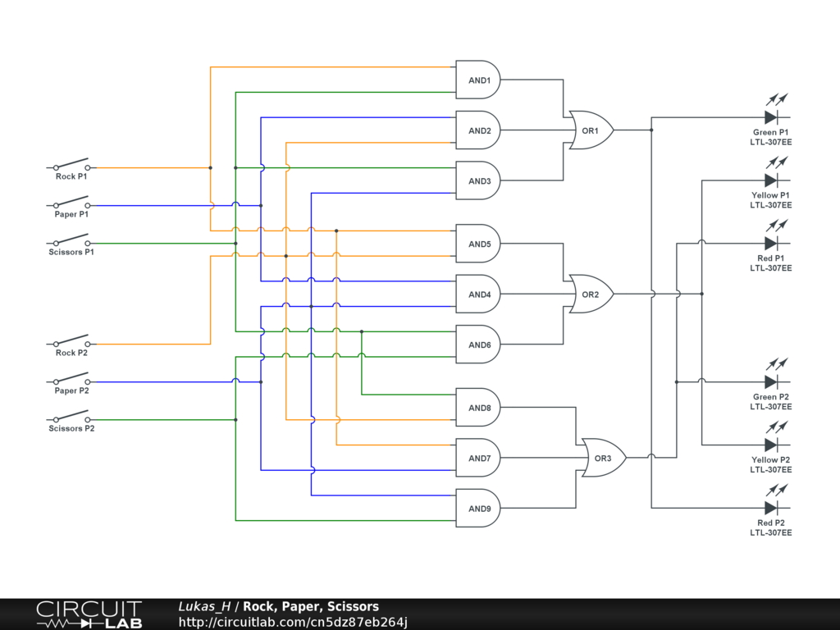The image size is (840, 630).
Task: Click the Lukas_H author name
Action: tap(204, 607)
